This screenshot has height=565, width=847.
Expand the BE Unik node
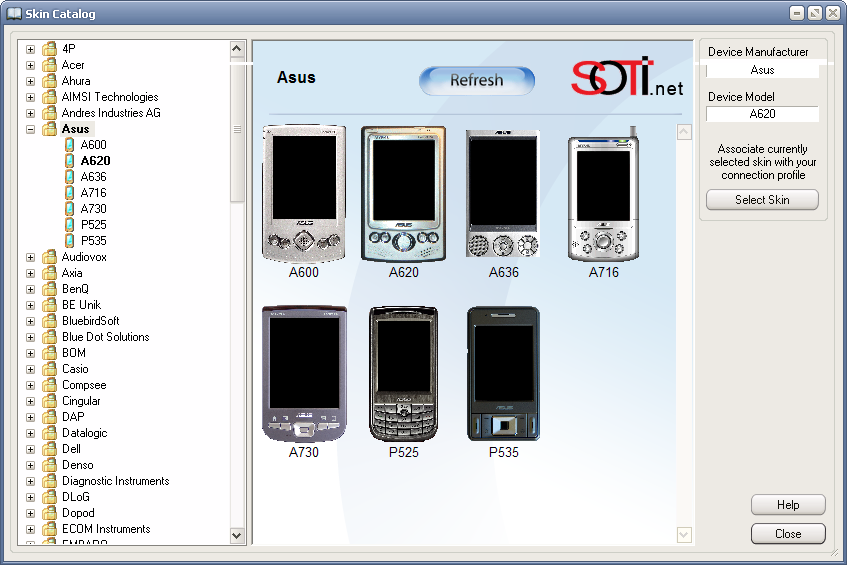tap(30, 305)
